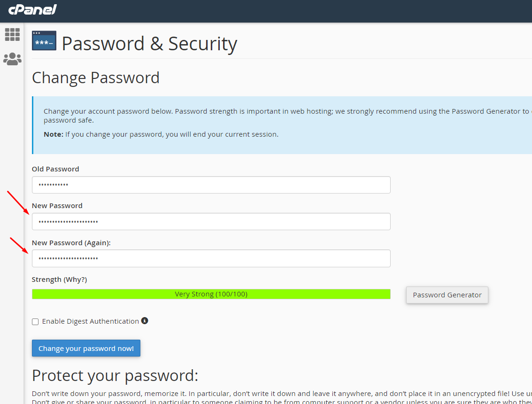
Task: Click info icon beside Digest Authentication
Action: [x=145, y=321]
